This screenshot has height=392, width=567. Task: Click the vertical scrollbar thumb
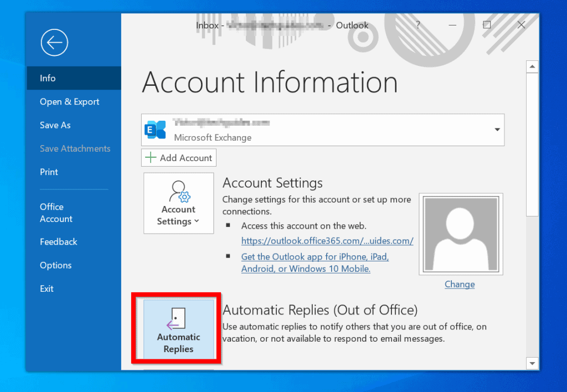click(532, 145)
